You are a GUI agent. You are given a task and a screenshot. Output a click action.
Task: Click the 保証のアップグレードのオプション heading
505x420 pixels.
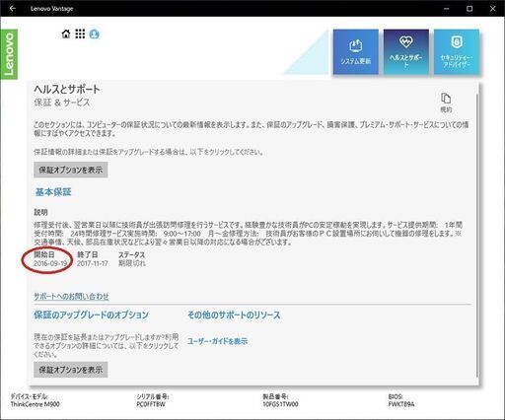(x=91, y=315)
